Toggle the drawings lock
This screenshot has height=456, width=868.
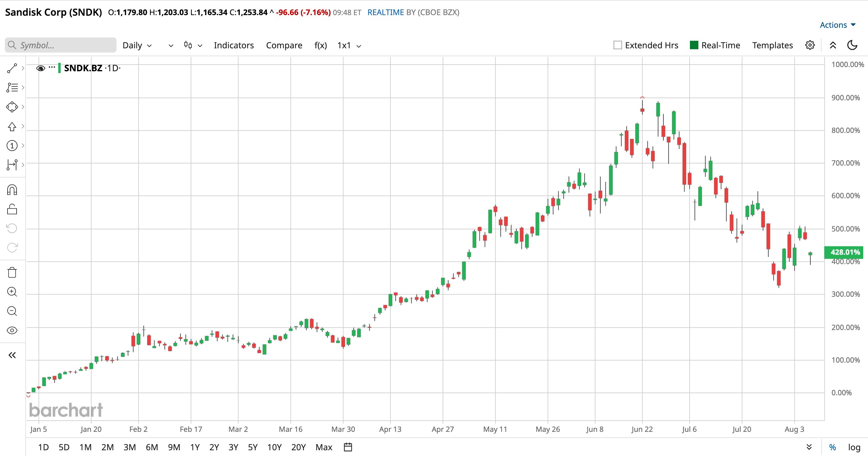click(12, 209)
